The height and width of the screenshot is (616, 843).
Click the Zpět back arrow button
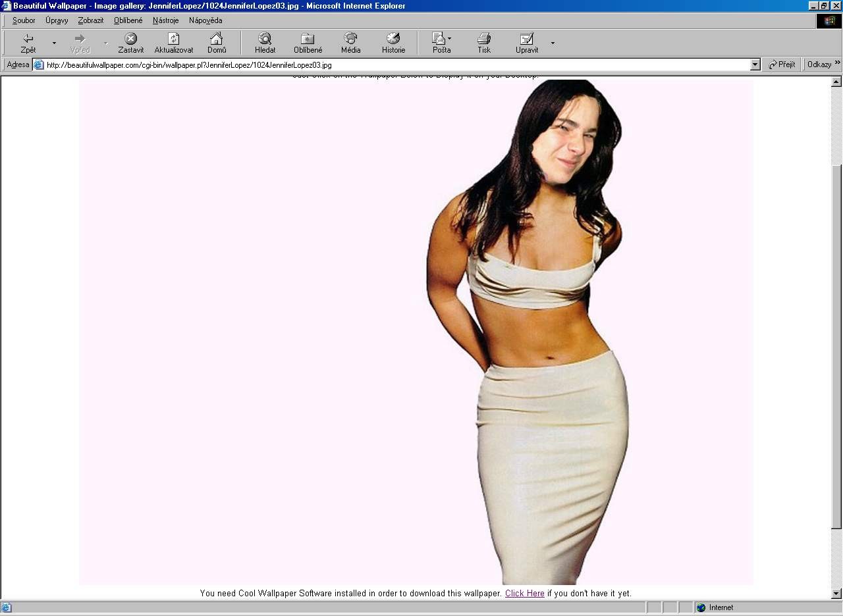pos(28,43)
